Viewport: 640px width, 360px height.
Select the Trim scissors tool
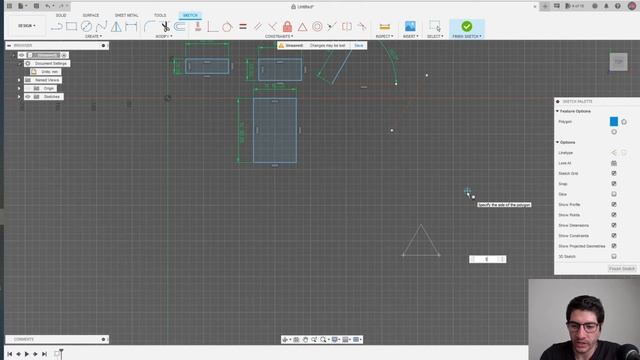pyautogui.click(x=165, y=27)
